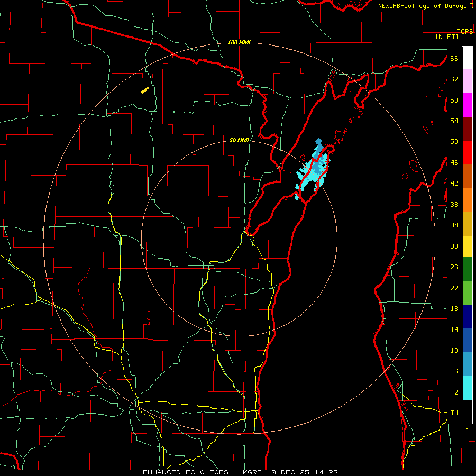Click the ENHANCED ECHO TOPS caption text
476x476 pixels.
tap(186, 472)
